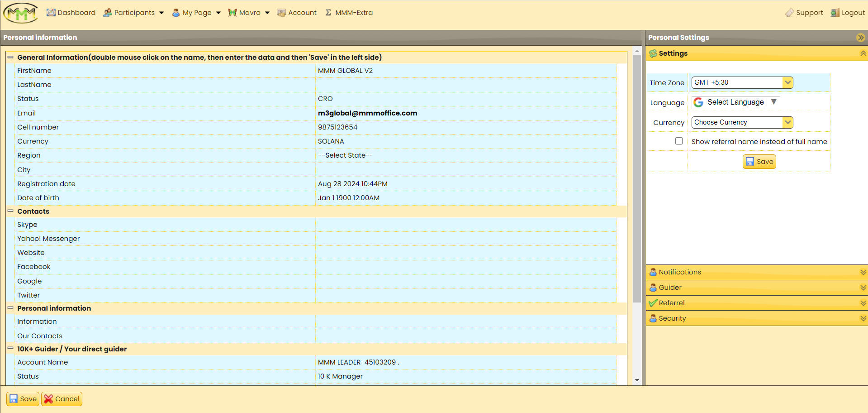This screenshot has height=413, width=868.
Task: Toggle Show referral name instead of full name
Action: 679,141
